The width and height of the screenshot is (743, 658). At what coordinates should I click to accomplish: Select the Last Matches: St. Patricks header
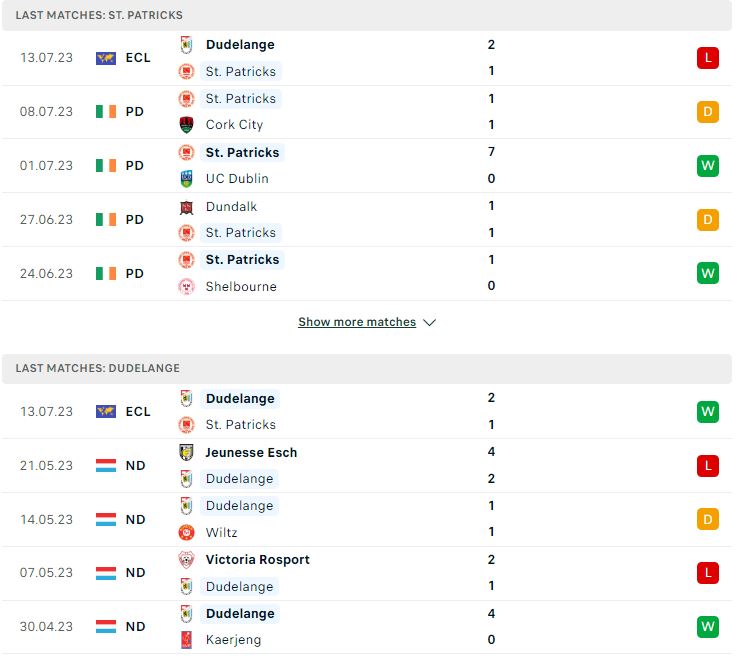(367, 15)
